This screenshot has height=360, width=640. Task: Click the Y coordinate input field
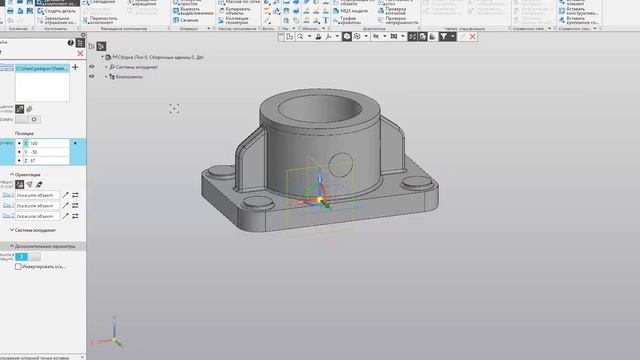pyautogui.click(x=49, y=152)
